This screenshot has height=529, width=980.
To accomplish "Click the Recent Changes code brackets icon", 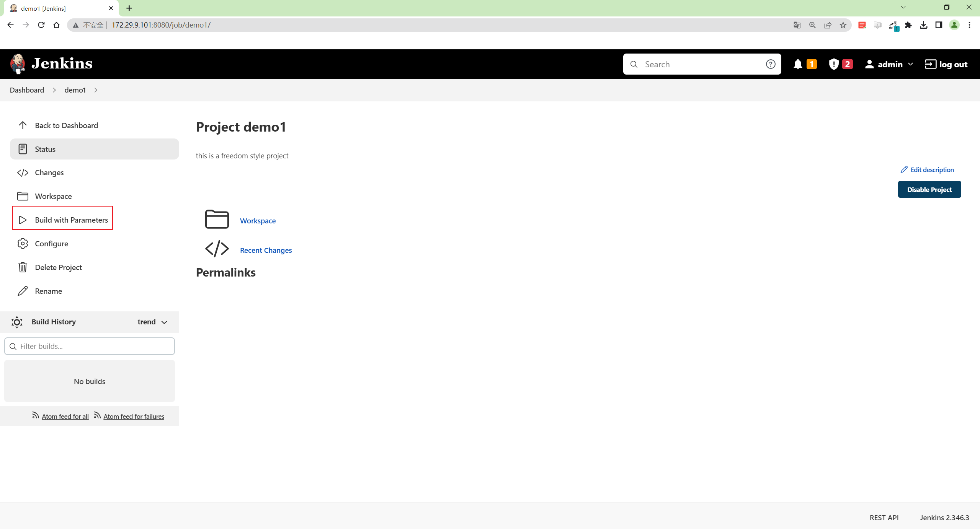I will 217,249.
